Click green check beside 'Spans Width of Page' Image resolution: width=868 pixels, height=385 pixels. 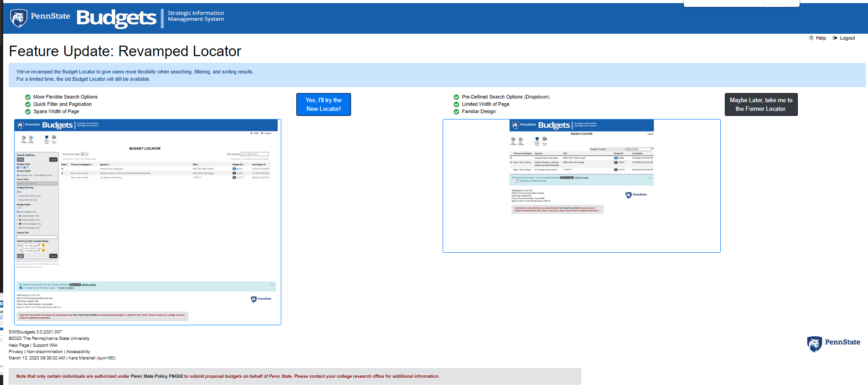pyautogui.click(x=28, y=111)
